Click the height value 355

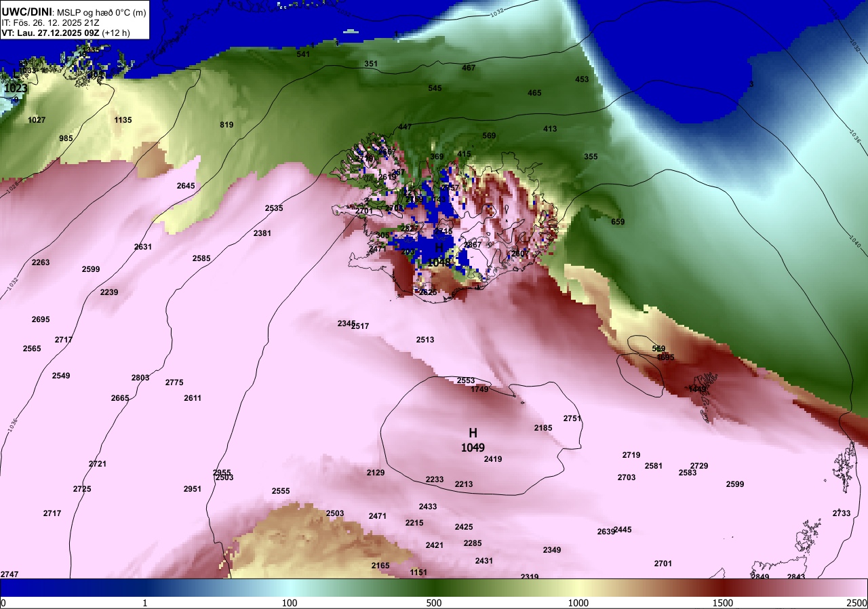(x=591, y=157)
